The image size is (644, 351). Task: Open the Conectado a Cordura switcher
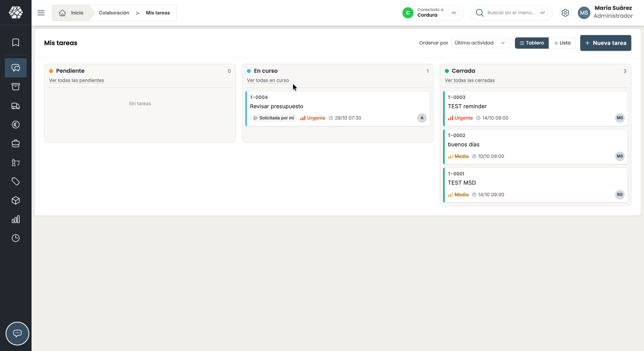coord(432,13)
